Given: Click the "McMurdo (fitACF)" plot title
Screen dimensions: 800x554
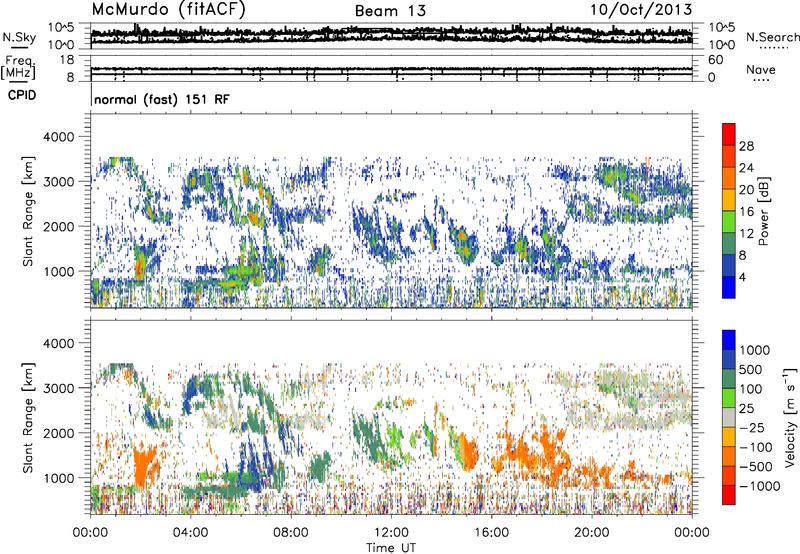Looking at the screenshot, I should point(168,10).
